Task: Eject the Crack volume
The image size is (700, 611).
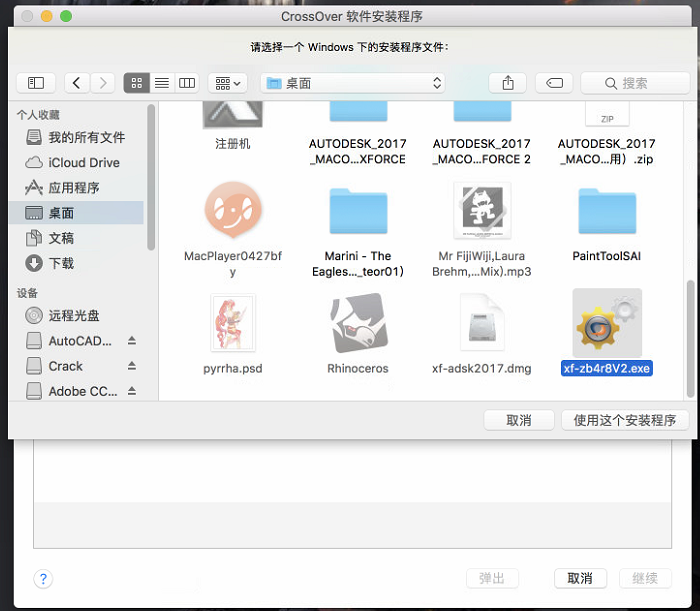Action: pyautogui.click(x=132, y=366)
